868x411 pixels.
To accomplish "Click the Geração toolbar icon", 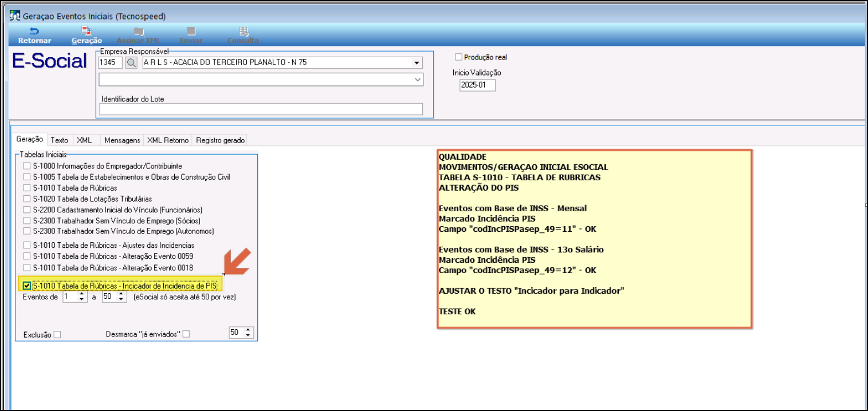I will tap(87, 31).
